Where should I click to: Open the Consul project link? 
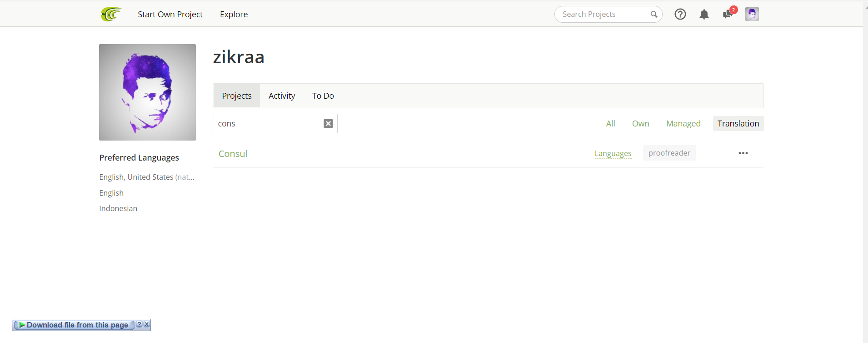pyautogui.click(x=233, y=154)
